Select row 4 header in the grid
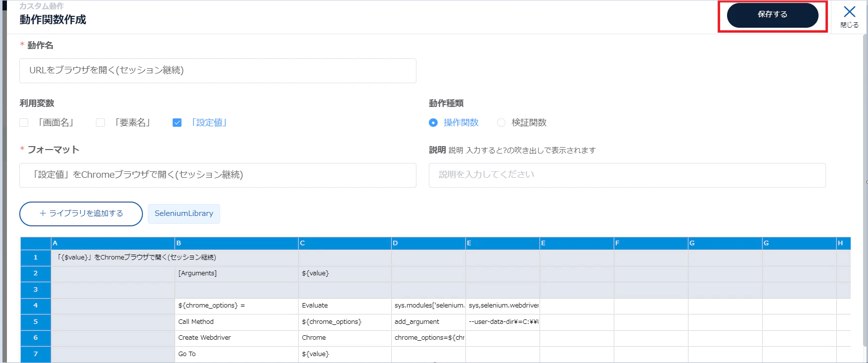Viewport: 868px width, 363px height. [36, 306]
